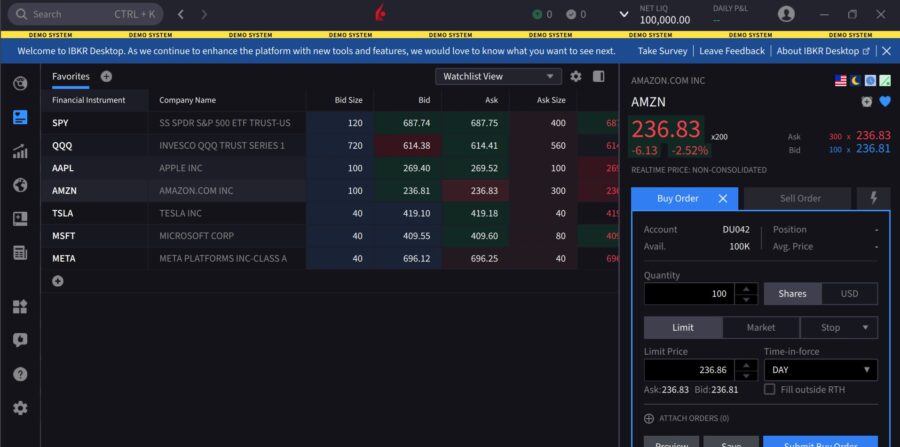Click the US flag exchange icon
Viewport: 900px width, 447px height.
click(841, 81)
